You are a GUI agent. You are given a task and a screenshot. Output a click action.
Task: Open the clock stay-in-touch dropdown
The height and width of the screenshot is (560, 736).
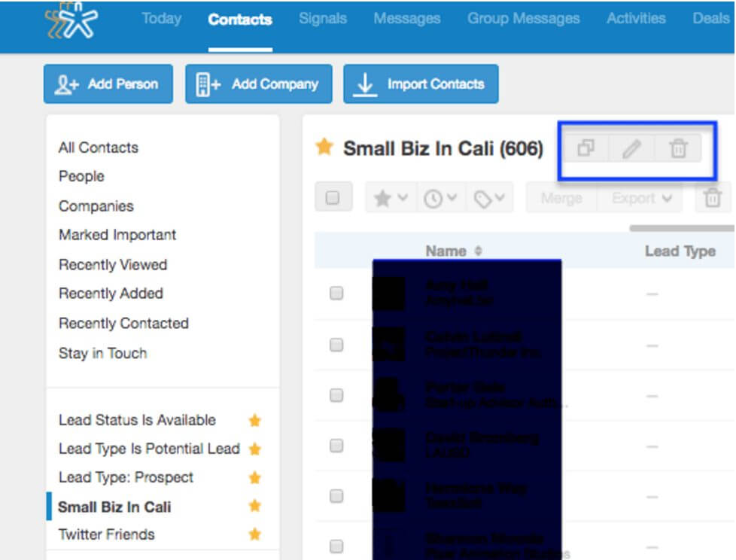[x=440, y=199]
